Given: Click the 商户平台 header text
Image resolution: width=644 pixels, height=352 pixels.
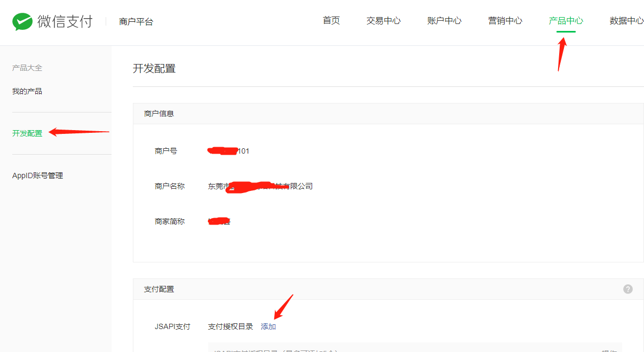Looking at the screenshot, I should point(136,22).
